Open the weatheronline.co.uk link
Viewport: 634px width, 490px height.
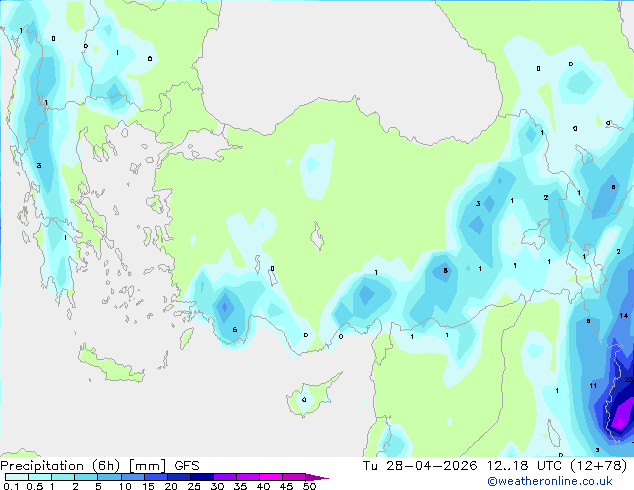pyautogui.click(x=550, y=481)
